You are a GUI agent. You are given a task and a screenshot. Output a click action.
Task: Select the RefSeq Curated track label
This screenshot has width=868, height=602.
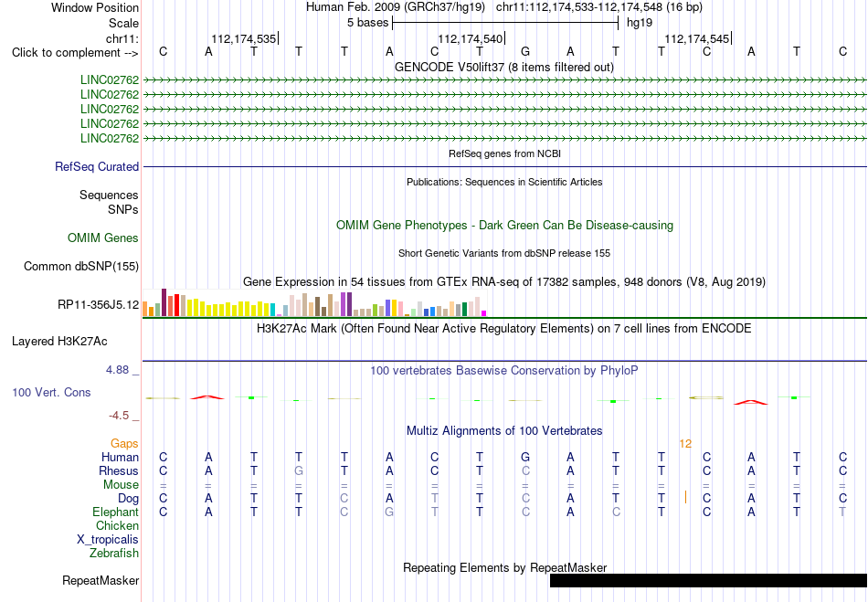[x=97, y=166]
